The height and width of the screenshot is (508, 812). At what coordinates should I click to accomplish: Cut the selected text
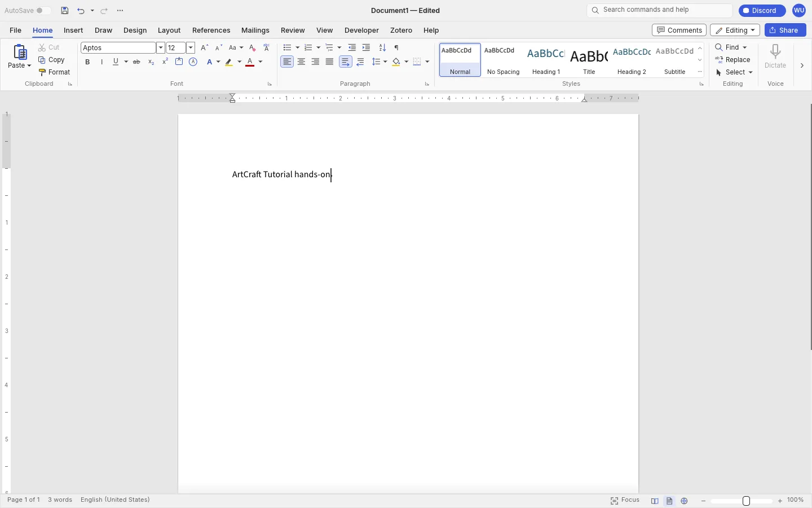point(49,47)
